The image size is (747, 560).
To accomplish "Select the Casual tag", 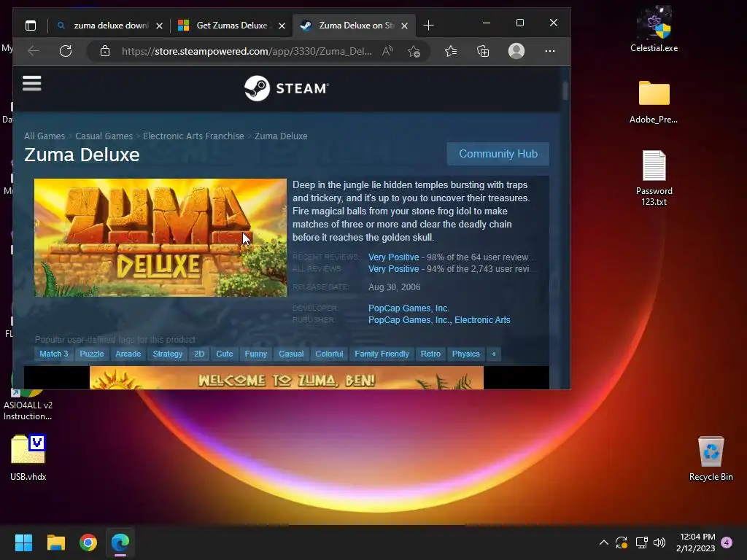I will point(291,354).
